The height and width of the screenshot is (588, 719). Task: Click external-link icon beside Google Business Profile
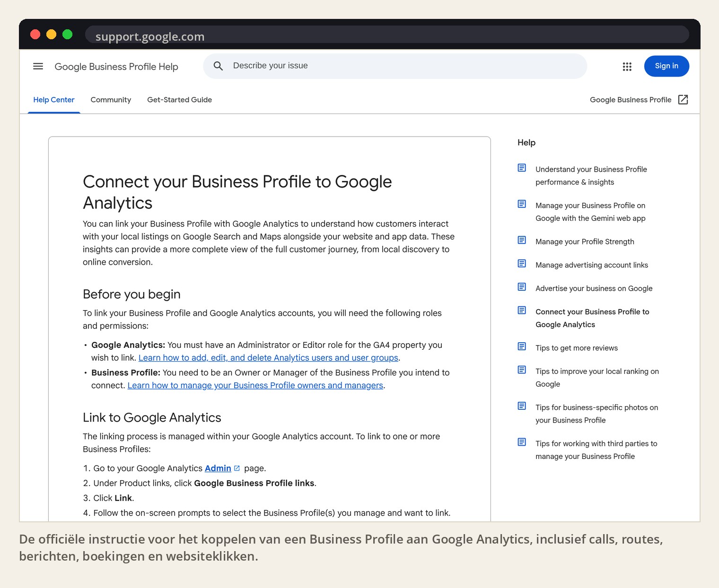683,100
